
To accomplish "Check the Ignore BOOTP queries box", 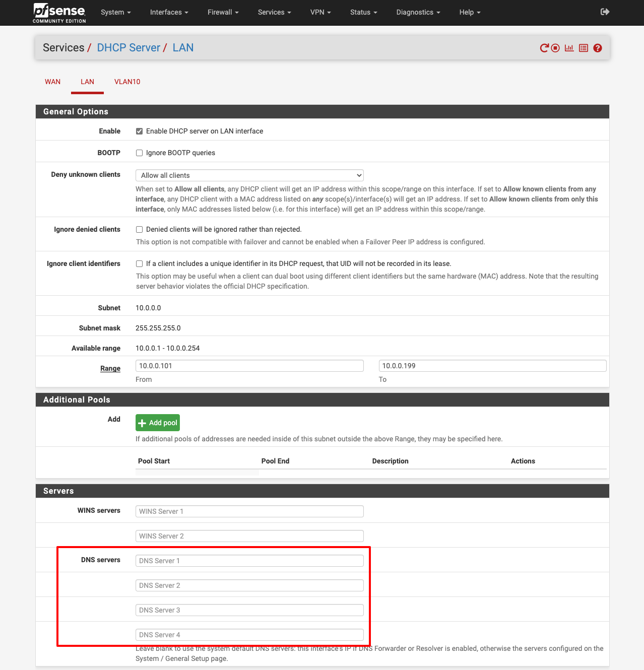I will click(140, 153).
